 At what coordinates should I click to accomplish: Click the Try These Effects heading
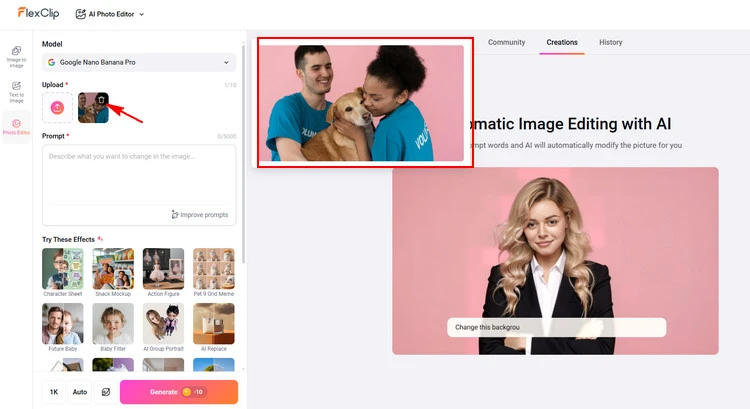[68, 239]
